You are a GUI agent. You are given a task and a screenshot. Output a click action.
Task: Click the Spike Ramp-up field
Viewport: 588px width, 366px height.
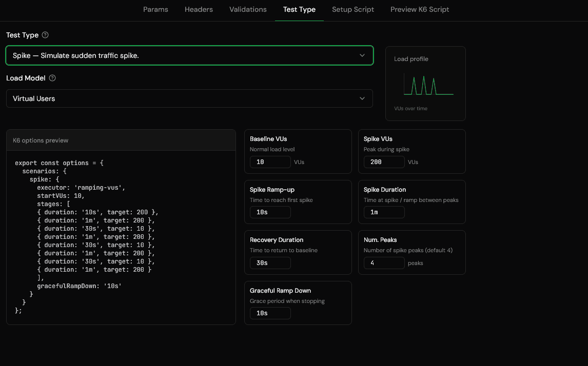[x=270, y=212]
